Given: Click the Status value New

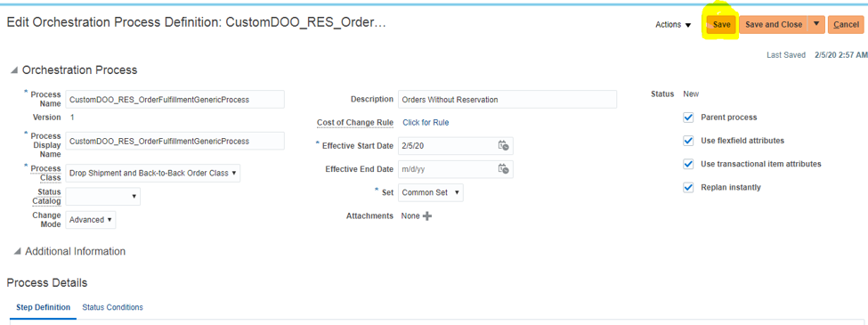Looking at the screenshot, I should (691, 94).
